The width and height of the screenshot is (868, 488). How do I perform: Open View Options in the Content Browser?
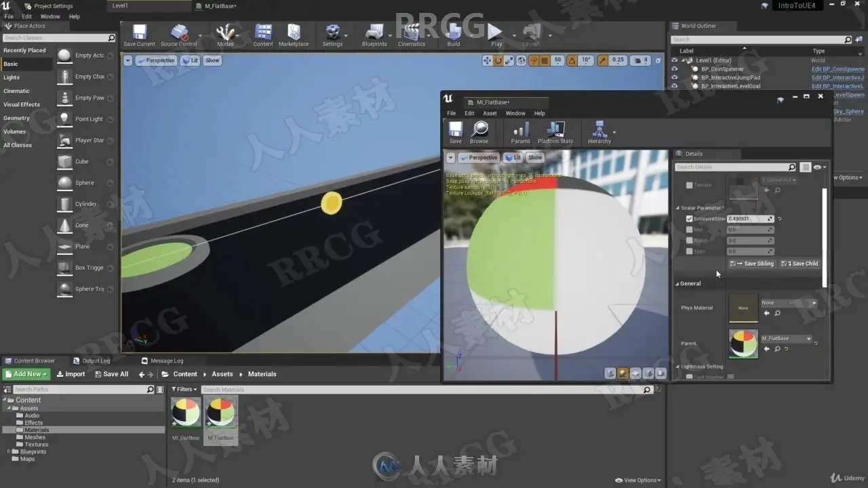637,480
